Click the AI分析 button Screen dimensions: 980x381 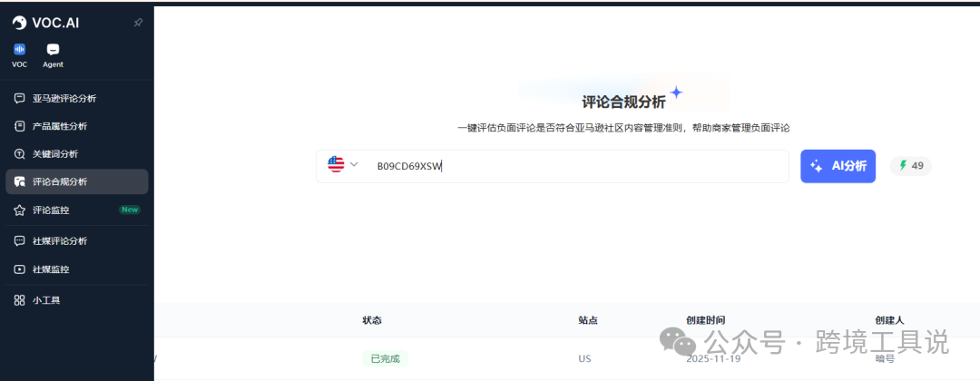click(838, 166)
